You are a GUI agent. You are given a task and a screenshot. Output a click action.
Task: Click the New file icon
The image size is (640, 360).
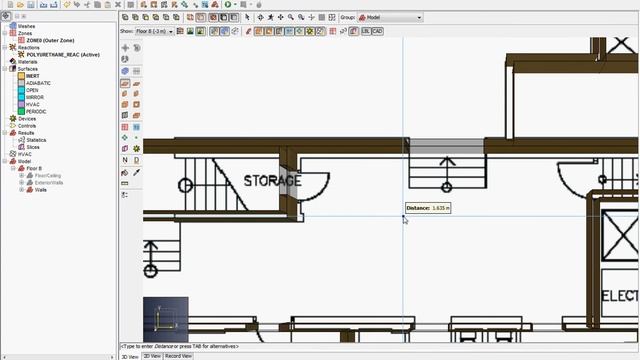[10, 4]
